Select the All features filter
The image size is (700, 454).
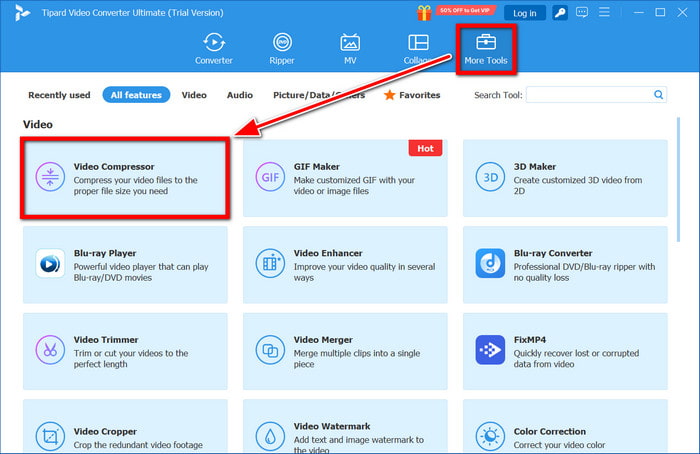tap(136, 95)
